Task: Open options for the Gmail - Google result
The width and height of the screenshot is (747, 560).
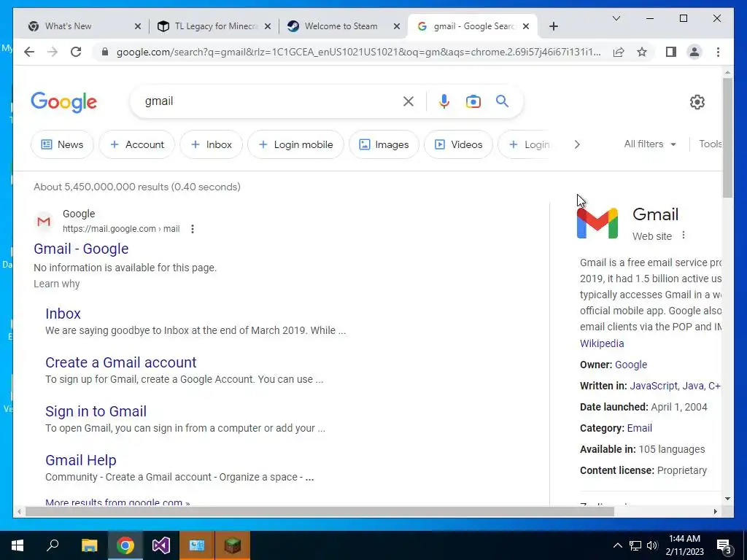Action: pyautogui.click(x=193, y=229)
